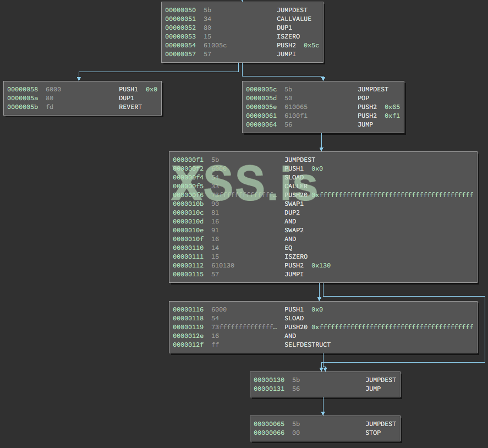
Task: Click the 0x65 operand of PUSH2
Action: (392, 107)
